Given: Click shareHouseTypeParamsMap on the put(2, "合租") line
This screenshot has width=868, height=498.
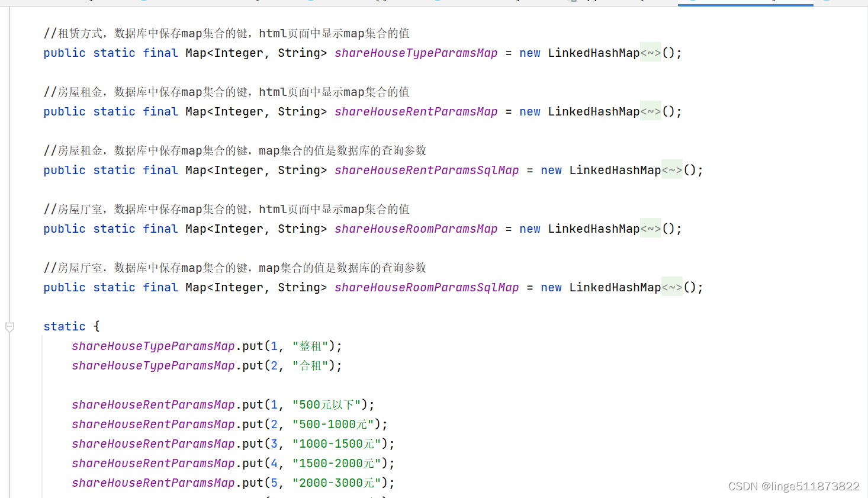Looking at the screenshot, I should point(153,366).
